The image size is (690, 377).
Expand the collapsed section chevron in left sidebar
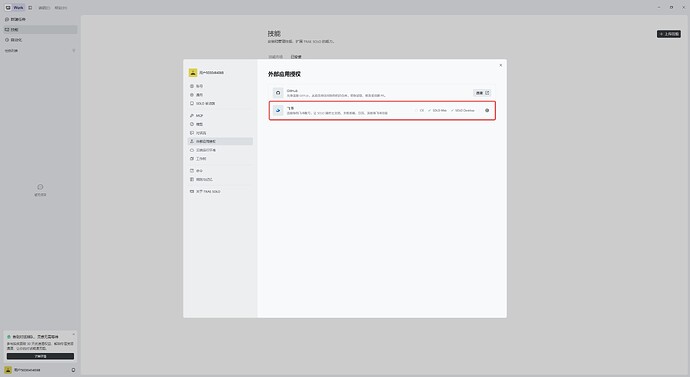coord(73,51)
